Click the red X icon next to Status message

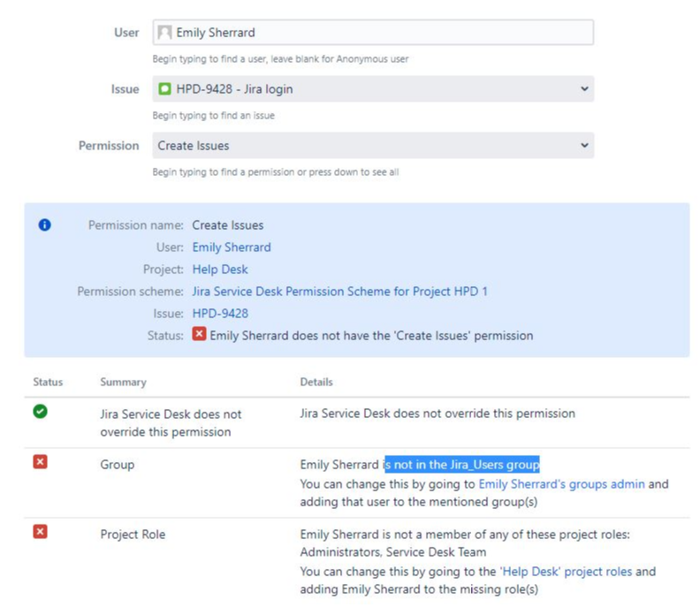199,334
